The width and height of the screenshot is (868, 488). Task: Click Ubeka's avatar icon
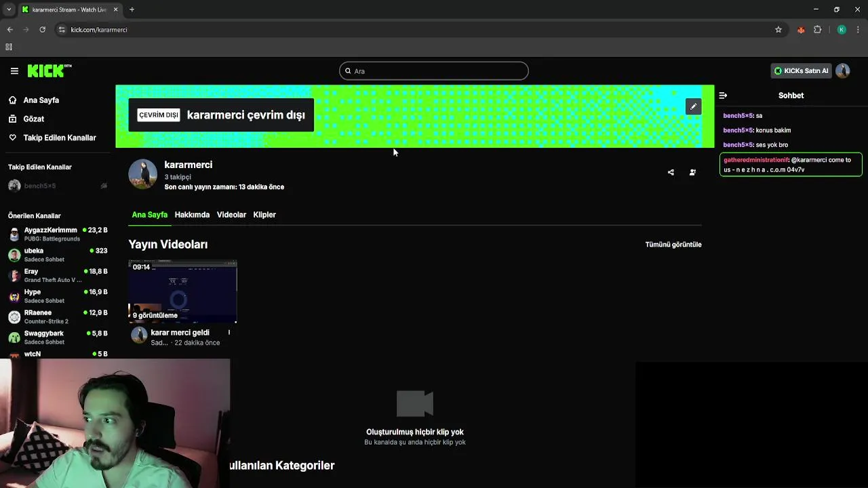(x=14, y=255)
